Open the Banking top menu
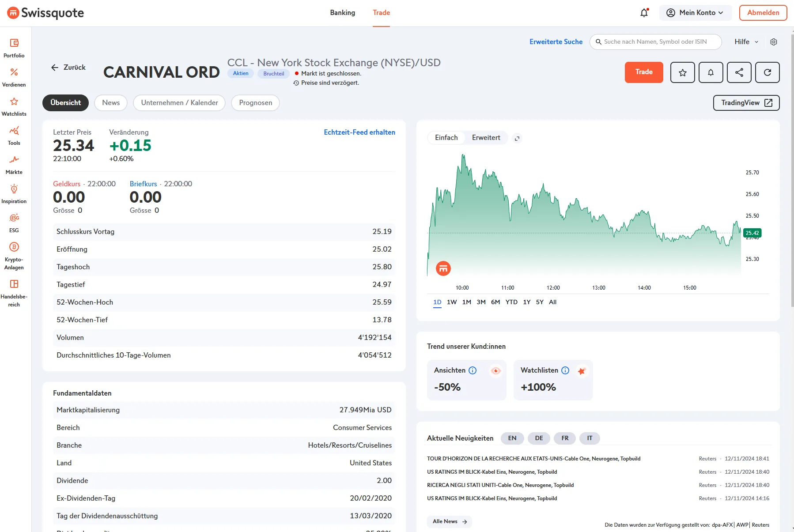Image resolution: width=794 pixels, height=532 pixels. click(x=342, y=13)
